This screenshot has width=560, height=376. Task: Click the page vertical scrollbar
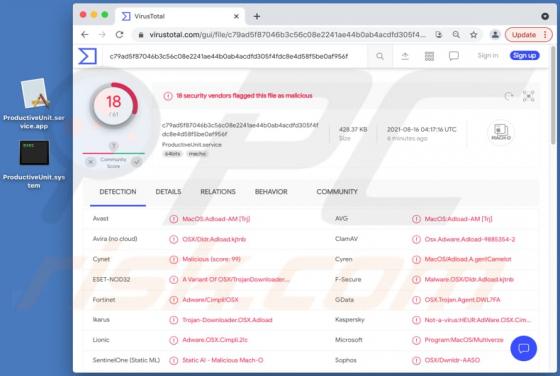tap(553, 96)
